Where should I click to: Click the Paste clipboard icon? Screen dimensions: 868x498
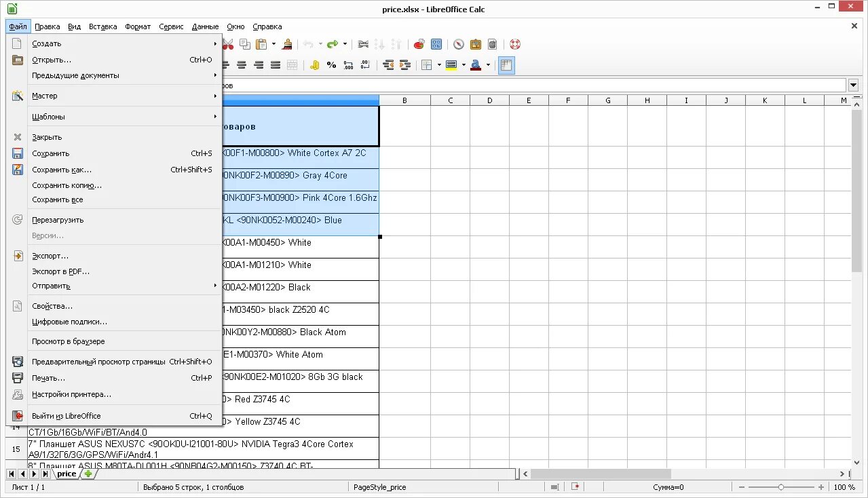pyautogui.click(x=261, y=44)
